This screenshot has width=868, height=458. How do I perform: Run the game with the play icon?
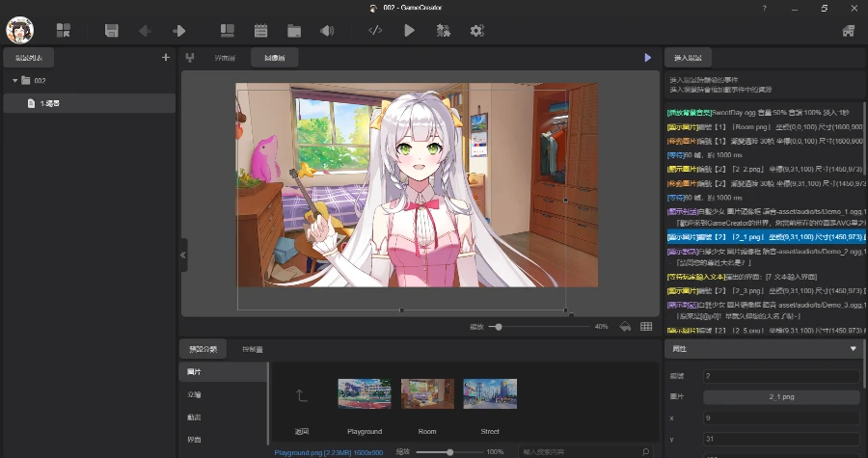pos(410,31)
